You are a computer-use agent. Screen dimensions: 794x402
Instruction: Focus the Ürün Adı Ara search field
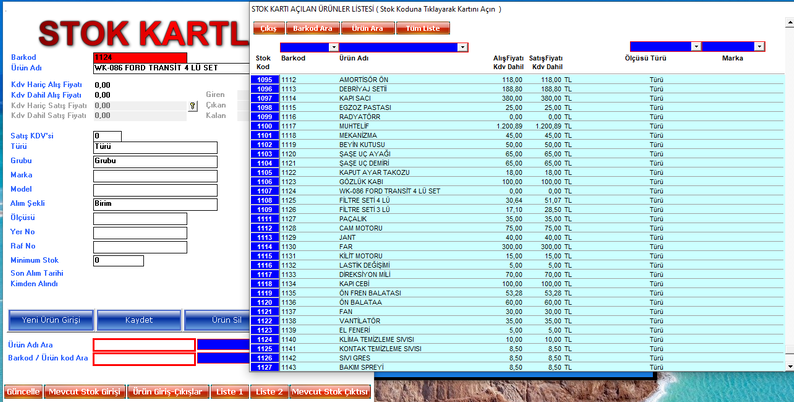[x=144, y=345]
